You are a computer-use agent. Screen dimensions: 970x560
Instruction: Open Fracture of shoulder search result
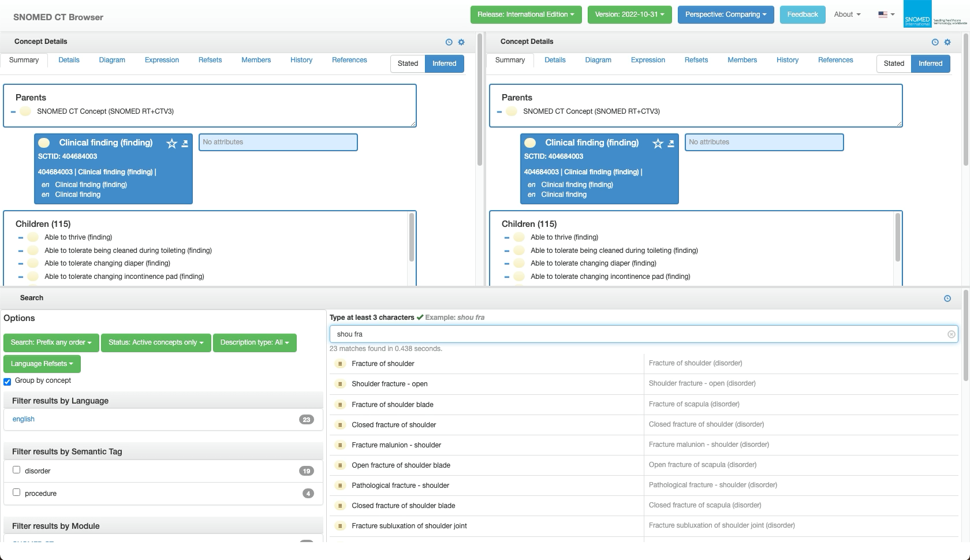tap(383, 364)
